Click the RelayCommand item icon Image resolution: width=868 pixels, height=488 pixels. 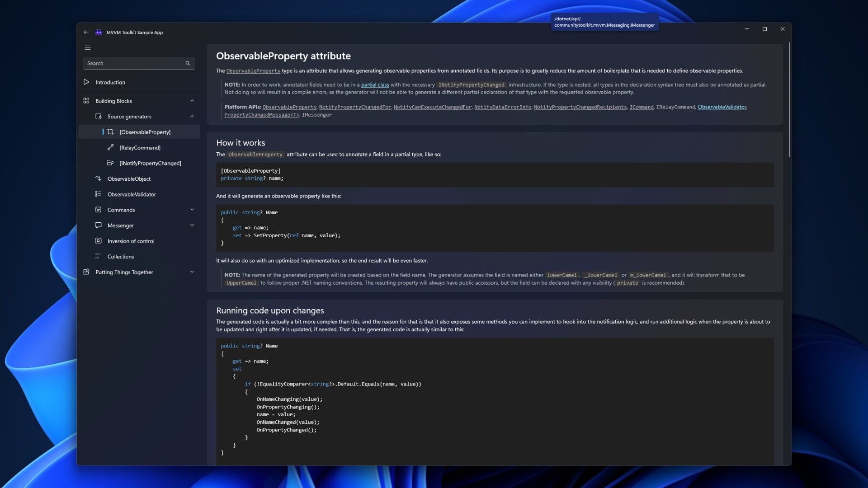pyautogui.click(x=110, y=147)
